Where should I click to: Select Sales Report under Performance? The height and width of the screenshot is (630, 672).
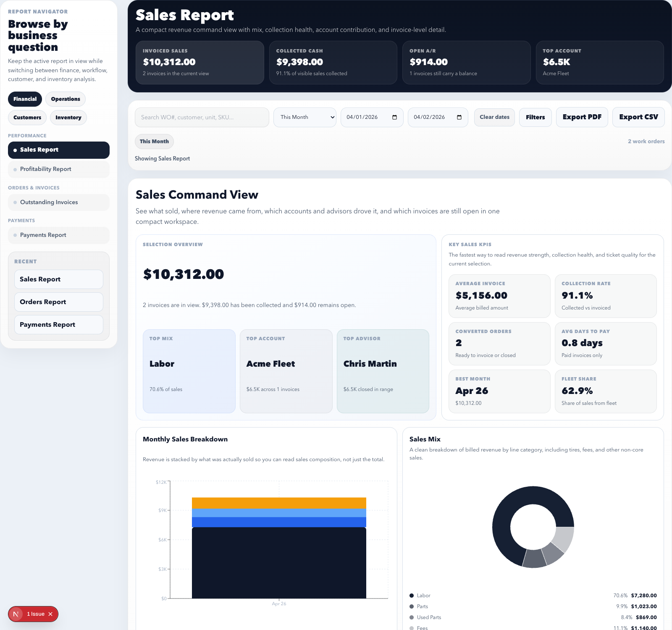pos(58,150)
